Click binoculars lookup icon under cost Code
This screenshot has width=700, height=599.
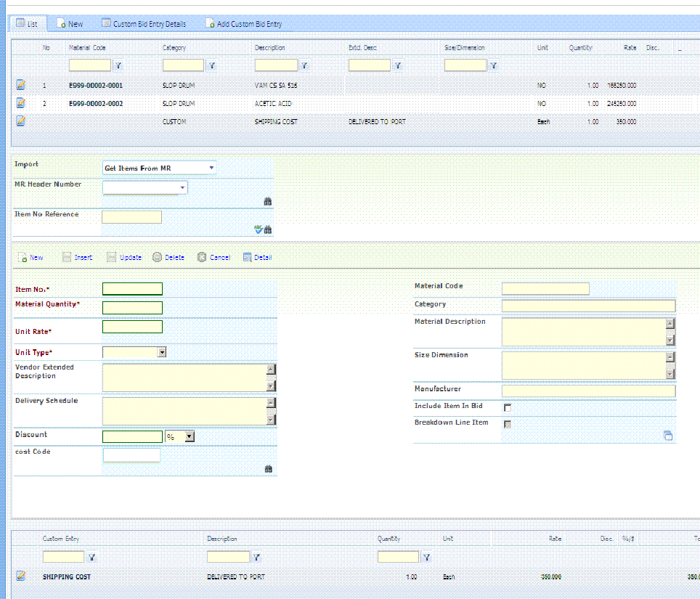(x=268, y=468)
